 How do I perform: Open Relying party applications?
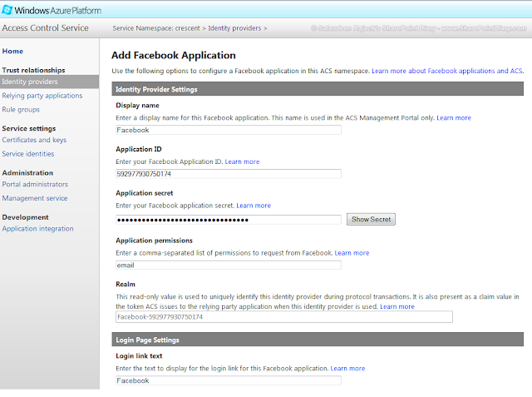42,96
